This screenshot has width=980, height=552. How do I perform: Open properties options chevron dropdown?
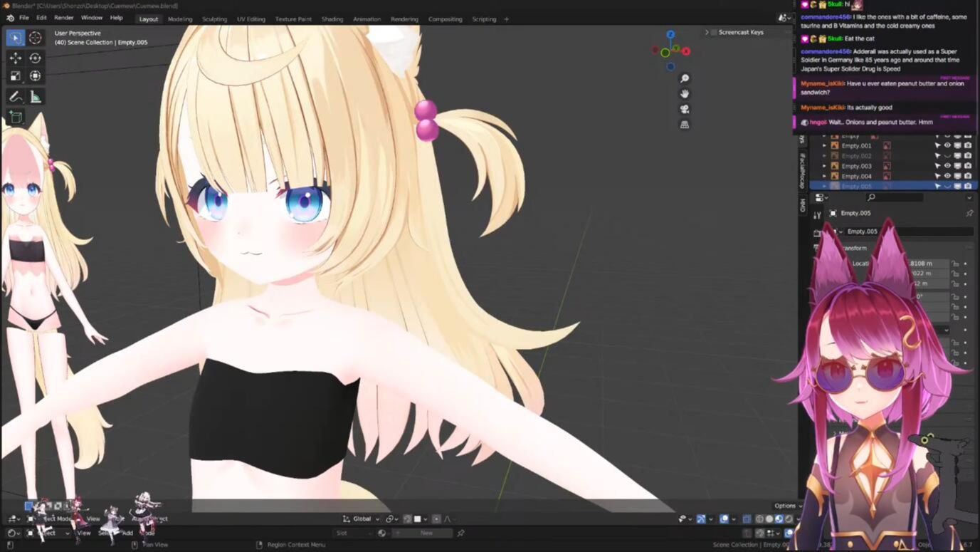tap(969, 197)
